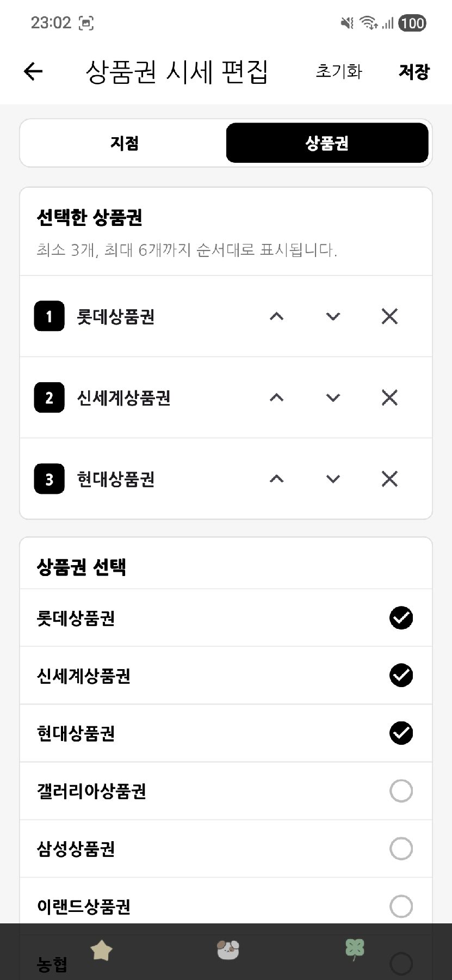The width and height of the screenshot is (452, 980).
Task: Switch to the 지점 tab
Action: point(124,143)
